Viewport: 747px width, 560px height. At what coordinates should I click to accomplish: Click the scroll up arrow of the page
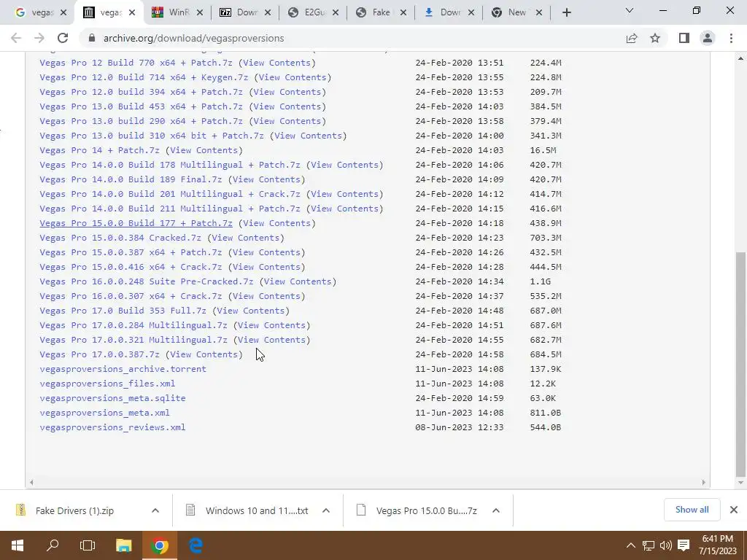point(740,58)
